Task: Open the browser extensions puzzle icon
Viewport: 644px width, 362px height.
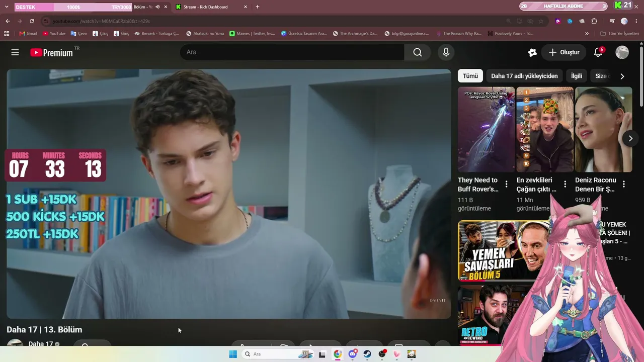Action: click(594, 21)
